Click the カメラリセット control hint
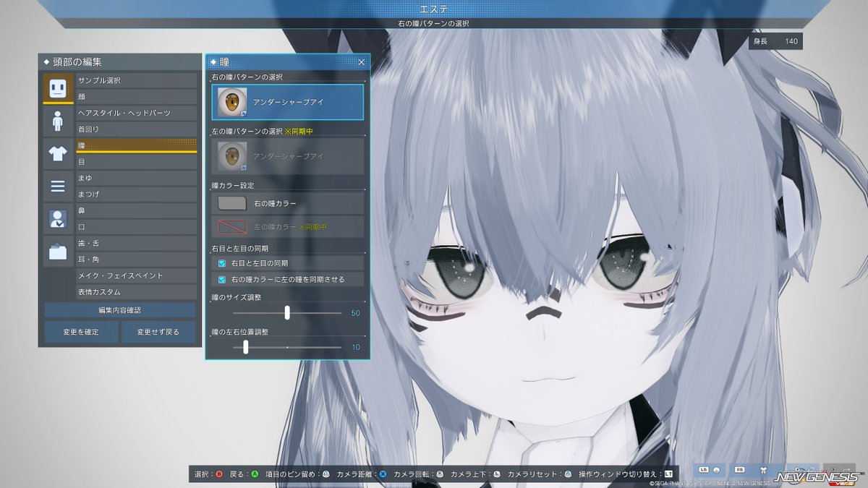Image resolution: width=868 pixels, height=488 pixels. click(x=540, y=474)
